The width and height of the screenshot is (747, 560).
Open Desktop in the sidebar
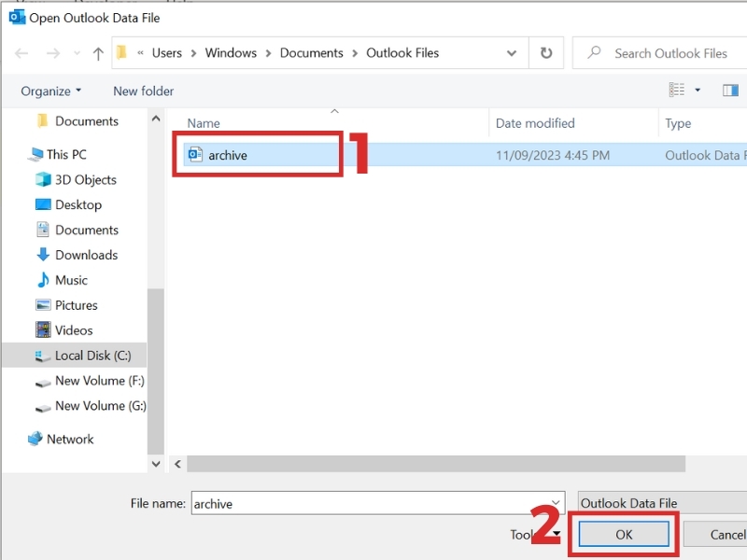[x=68, y=204]
